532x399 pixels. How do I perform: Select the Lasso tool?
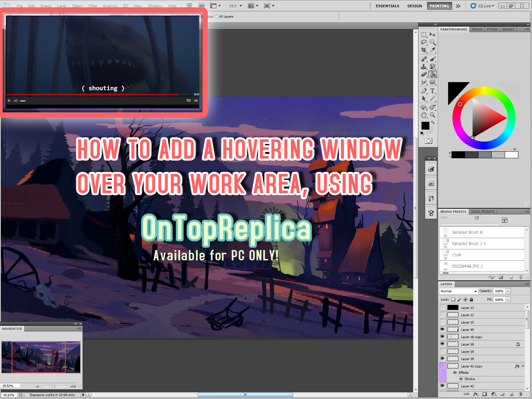(424, 42)
